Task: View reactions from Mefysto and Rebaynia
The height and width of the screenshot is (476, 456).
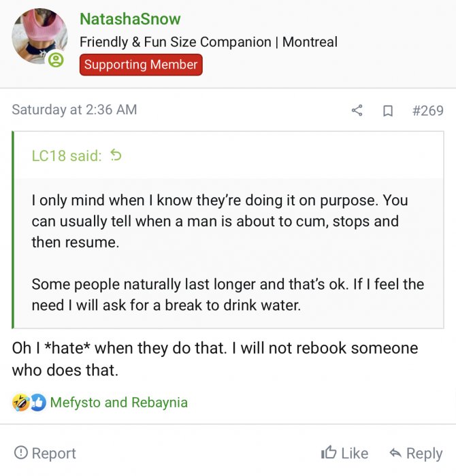Action: tap(118, 403)
